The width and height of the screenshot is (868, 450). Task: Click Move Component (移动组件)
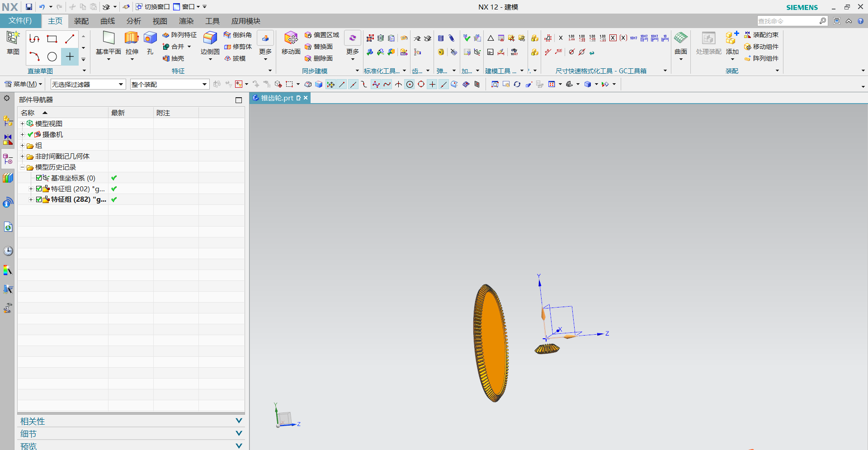coord(761,47)
